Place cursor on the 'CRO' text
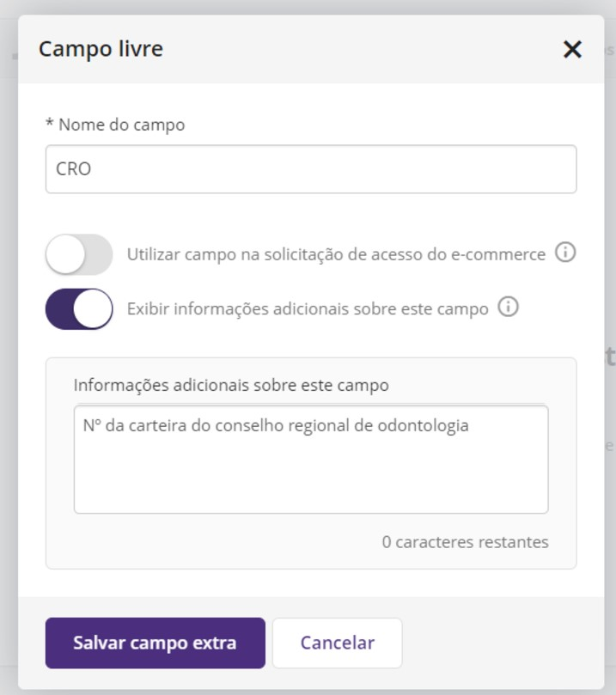Screen dimensions: 616x695 tap(73, 169)
